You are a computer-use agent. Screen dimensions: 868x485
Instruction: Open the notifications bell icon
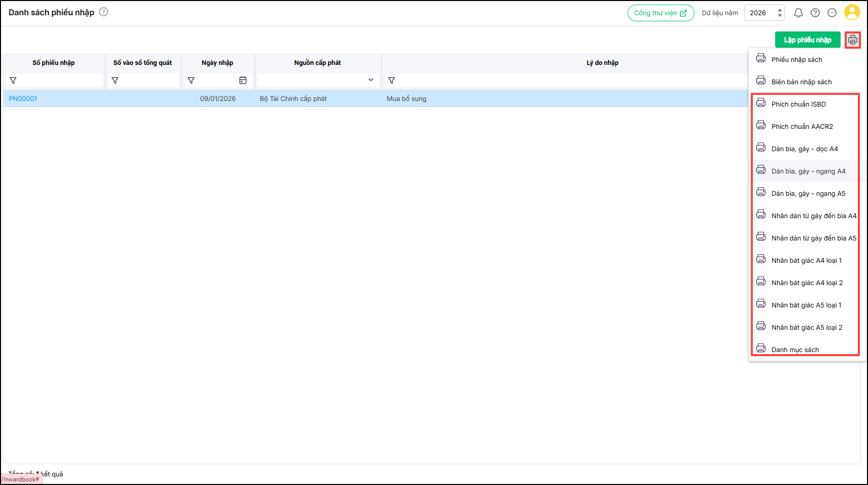(798, 13)
